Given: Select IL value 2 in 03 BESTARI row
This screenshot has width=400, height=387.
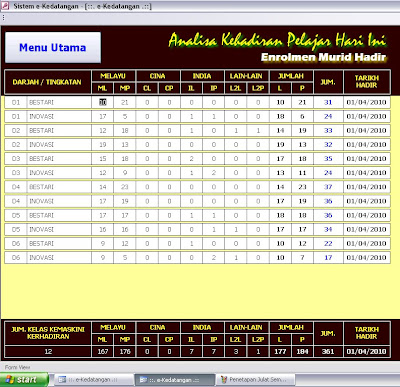Looking at the screenshot, I should coord(191,159).
